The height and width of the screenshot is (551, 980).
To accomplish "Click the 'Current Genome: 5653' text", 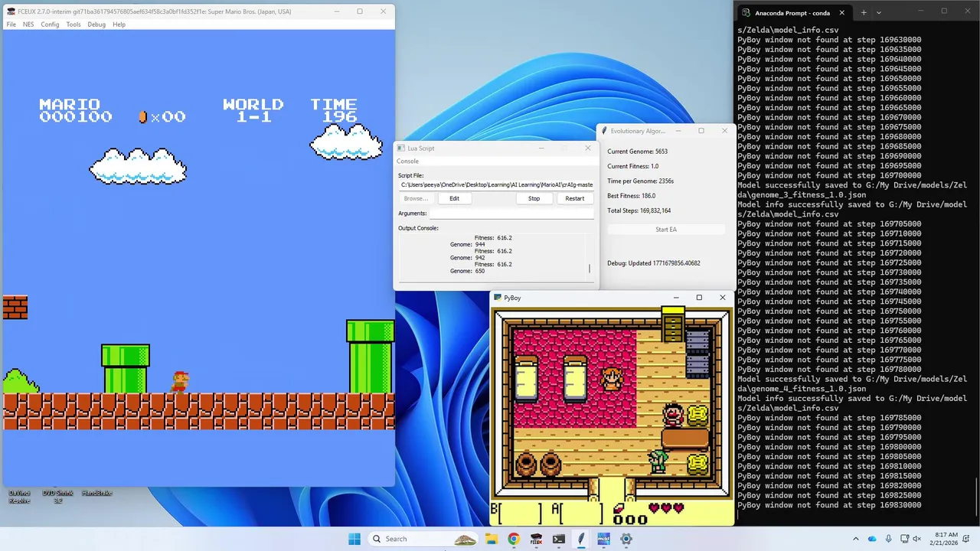I will tap(638, 152).
